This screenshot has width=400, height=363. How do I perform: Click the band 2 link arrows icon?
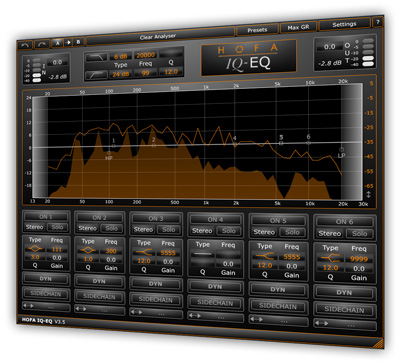point(80,308)
